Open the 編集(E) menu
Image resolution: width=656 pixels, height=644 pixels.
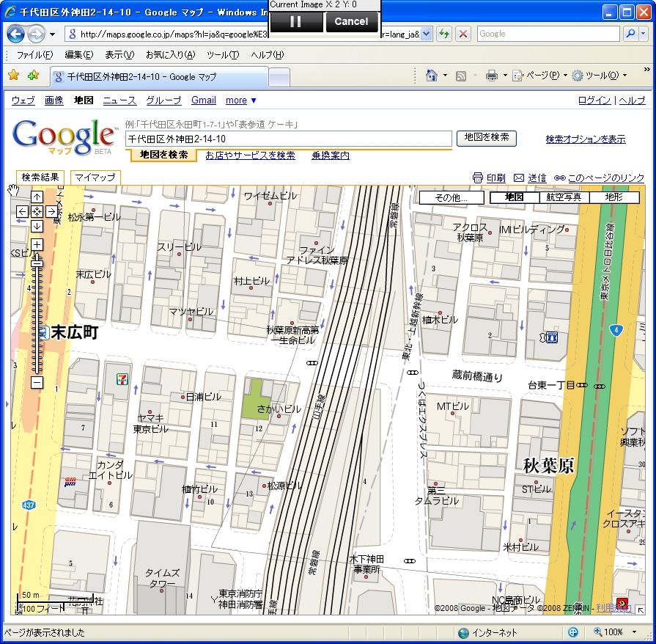click(x=79, y=55)
